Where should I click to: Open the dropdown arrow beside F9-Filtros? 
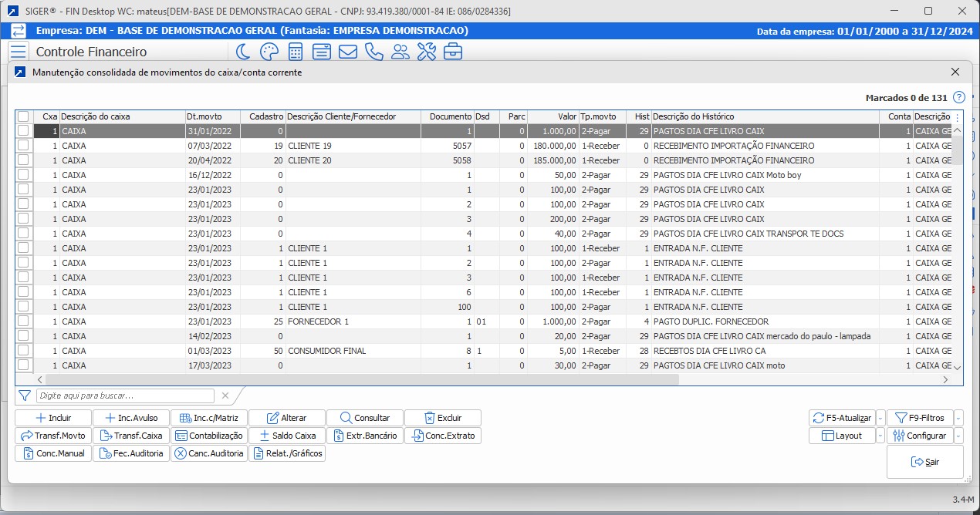958,418
